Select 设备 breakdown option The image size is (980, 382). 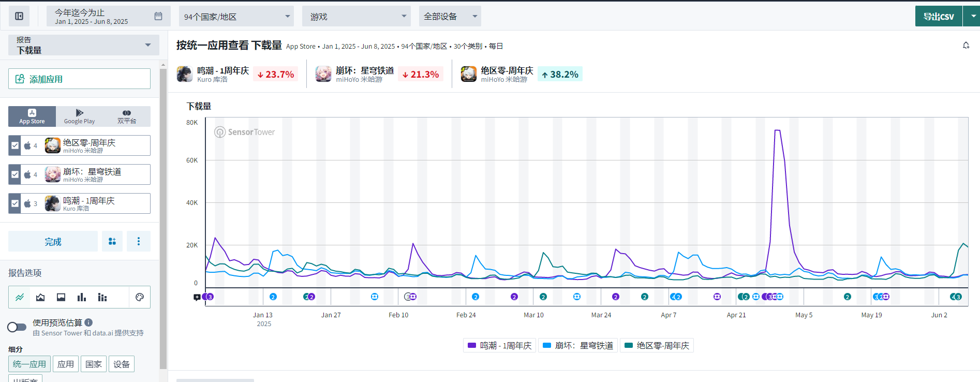pyautogui.click(x=122, y=364)
